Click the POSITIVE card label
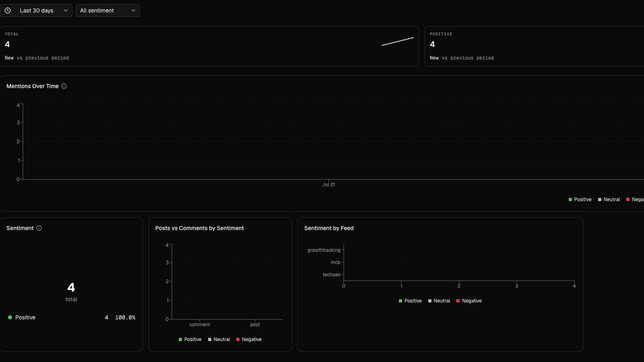 (x=441, y=34)
